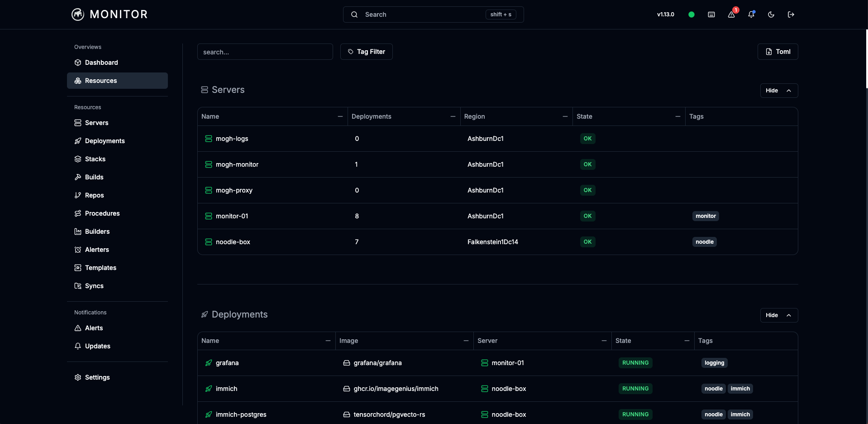Click the resources search... input field
Viewport: 868px width, 424px height.
[x=265, y=52]
